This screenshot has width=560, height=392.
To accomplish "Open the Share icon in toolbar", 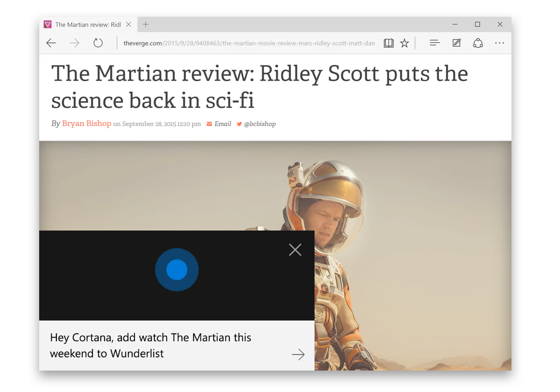I will [x=478, y=43].
